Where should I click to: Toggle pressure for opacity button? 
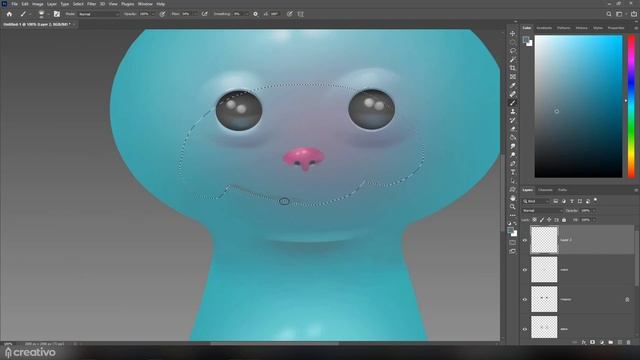tap(162, 14)
